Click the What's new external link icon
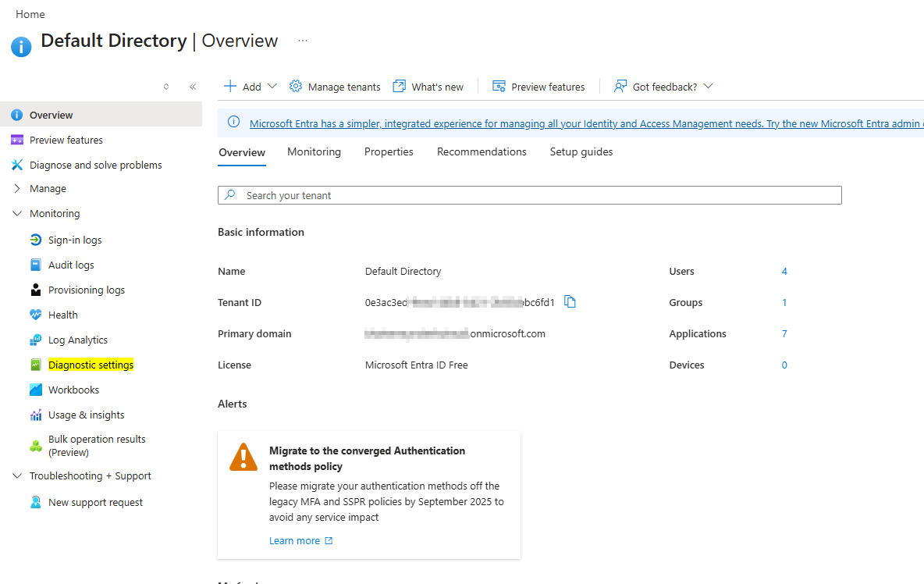Image resolution: width=924 pixels, height=584 pixels. pos(400,87)
